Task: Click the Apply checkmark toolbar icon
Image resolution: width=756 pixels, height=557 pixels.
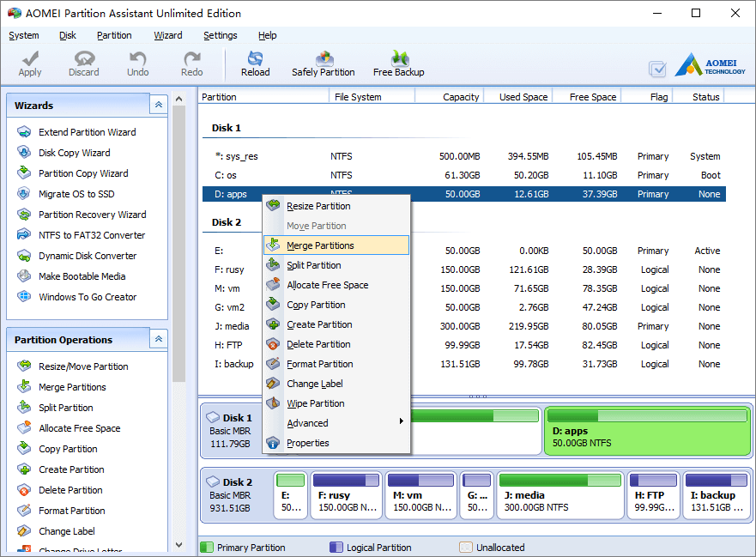Action: coord(30,59)
